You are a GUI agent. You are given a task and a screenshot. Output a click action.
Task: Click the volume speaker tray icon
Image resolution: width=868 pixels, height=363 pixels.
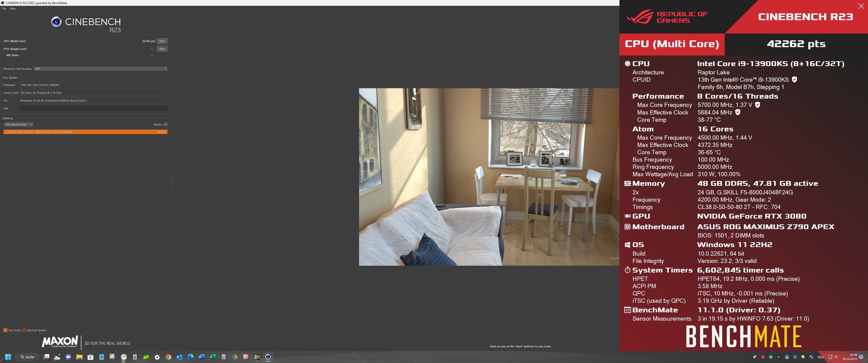(836, 357)
